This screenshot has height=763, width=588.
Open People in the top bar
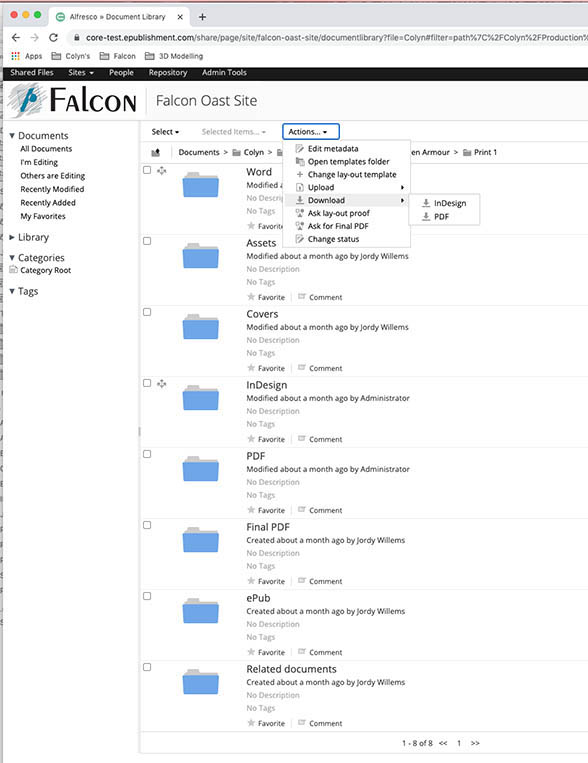point(121,73)
